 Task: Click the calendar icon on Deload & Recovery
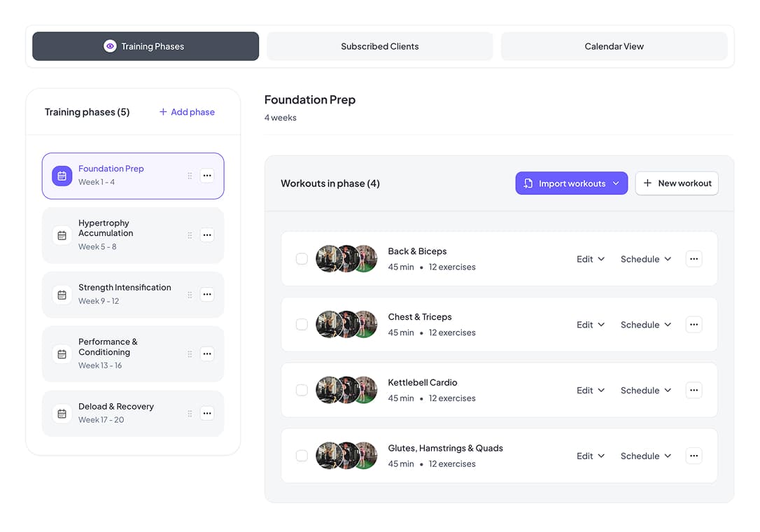(62, 414)
